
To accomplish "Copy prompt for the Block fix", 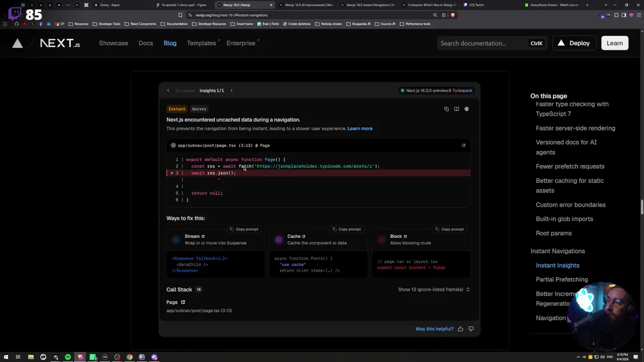I will (449, 229).
